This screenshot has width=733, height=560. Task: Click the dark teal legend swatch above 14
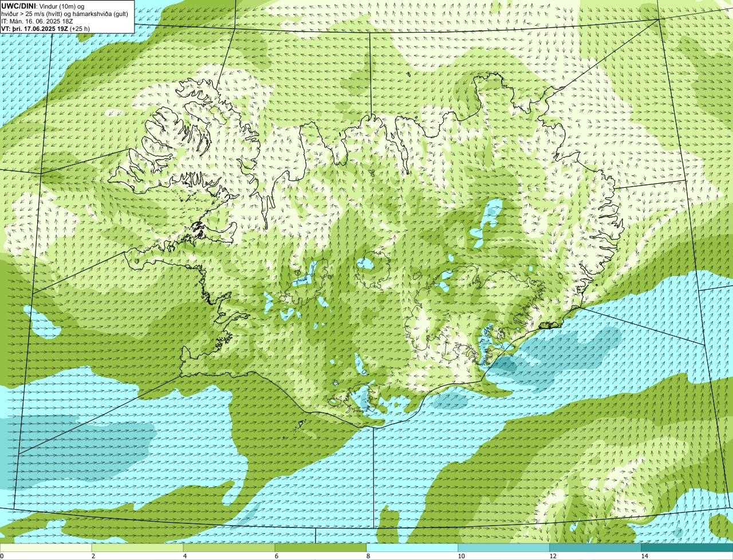[x=687, y=547]
